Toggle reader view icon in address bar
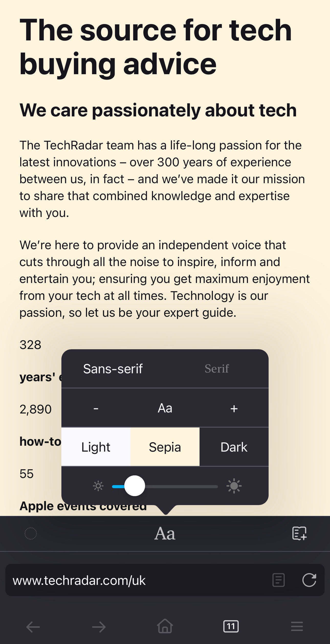 [x=279, y=580]
